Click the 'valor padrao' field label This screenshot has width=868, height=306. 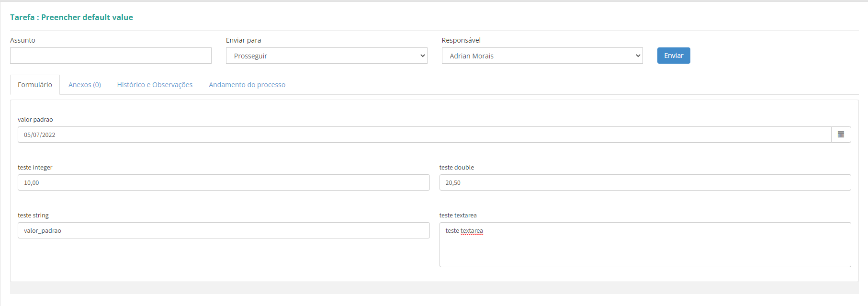point(35,120)
